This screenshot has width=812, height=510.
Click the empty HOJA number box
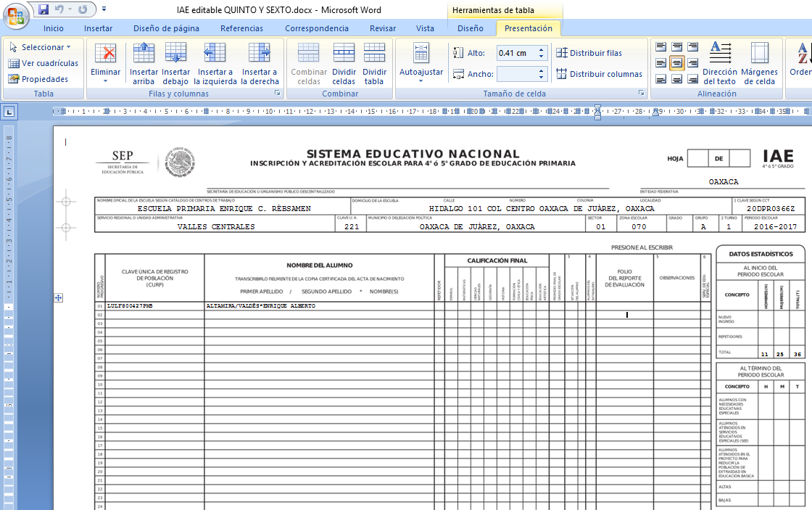(697, 158)
